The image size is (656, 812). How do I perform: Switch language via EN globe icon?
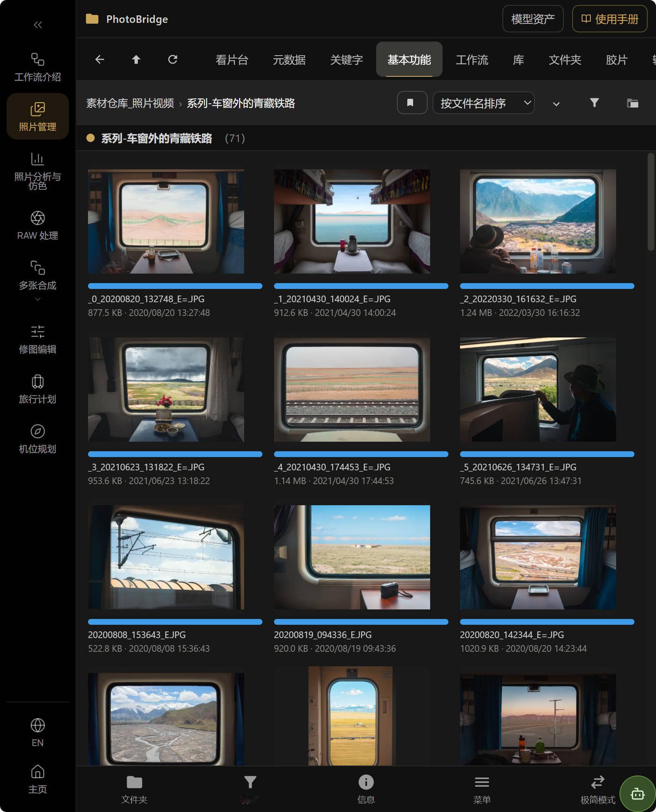coord(38,733)
